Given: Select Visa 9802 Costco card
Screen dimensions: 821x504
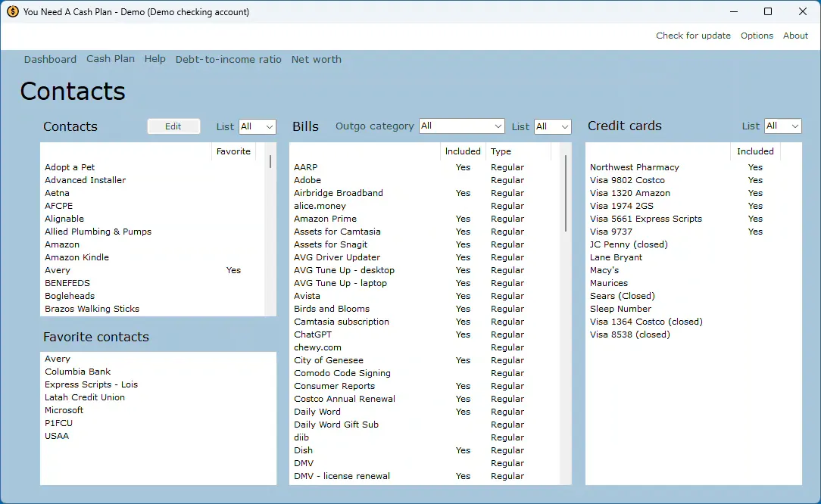Looking at the screenshot, I should (x=627, y=180).
